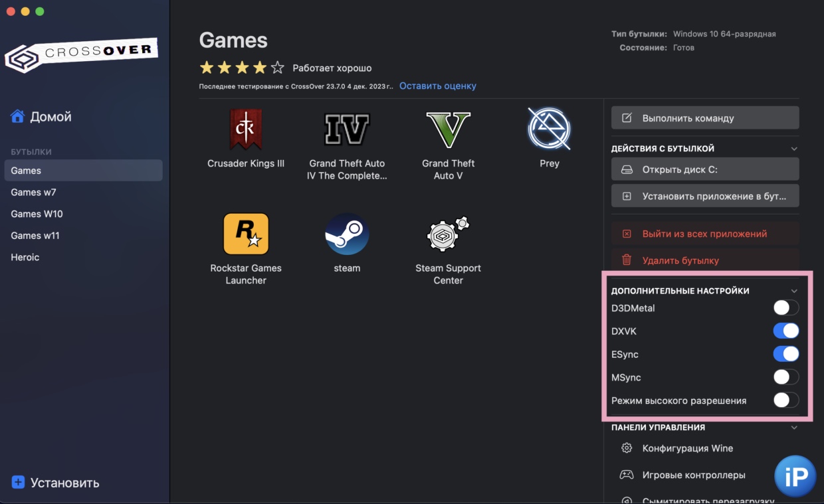The height and width of the screenshot is (504, 824).
Task: Disable the ESync switch
Action: click(x=785, y=354)
